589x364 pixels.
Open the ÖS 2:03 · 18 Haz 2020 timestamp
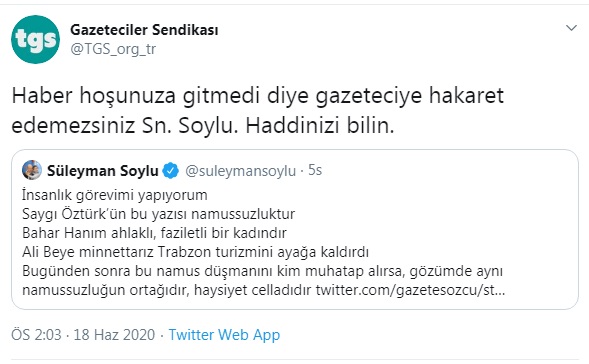coord(83,335)
